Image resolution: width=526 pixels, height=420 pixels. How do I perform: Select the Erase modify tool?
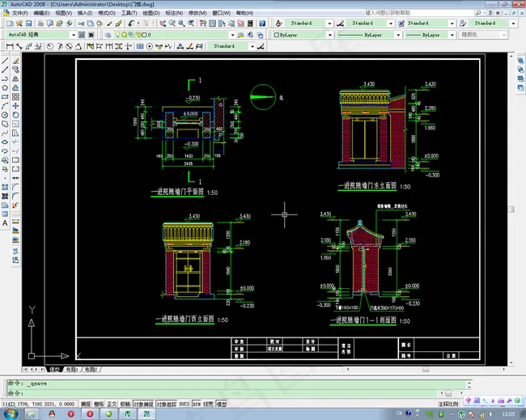15,61
